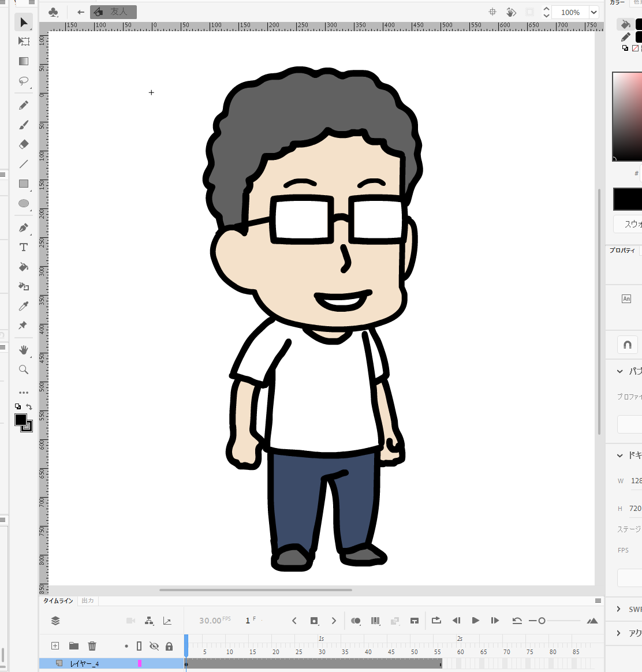This screenshot has height=672, width=642.
Task: Click the timeline graph icon
Action: [x=167, y=621]
